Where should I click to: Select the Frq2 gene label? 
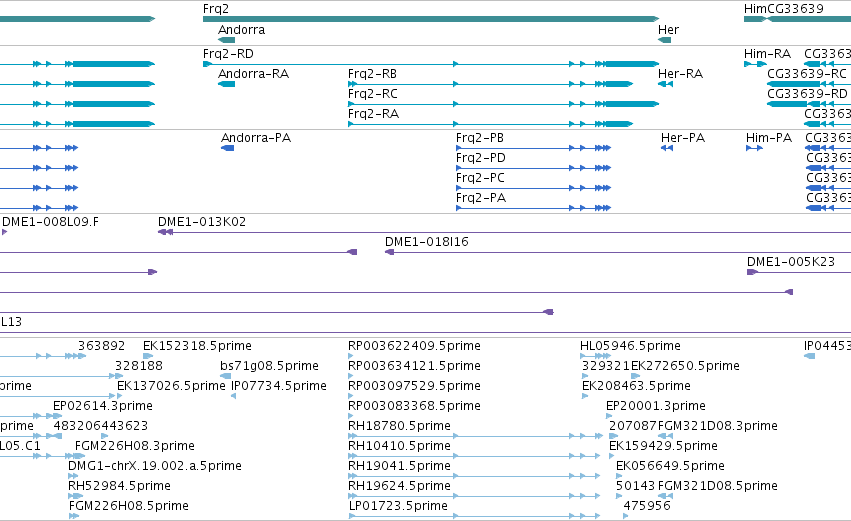215,9
